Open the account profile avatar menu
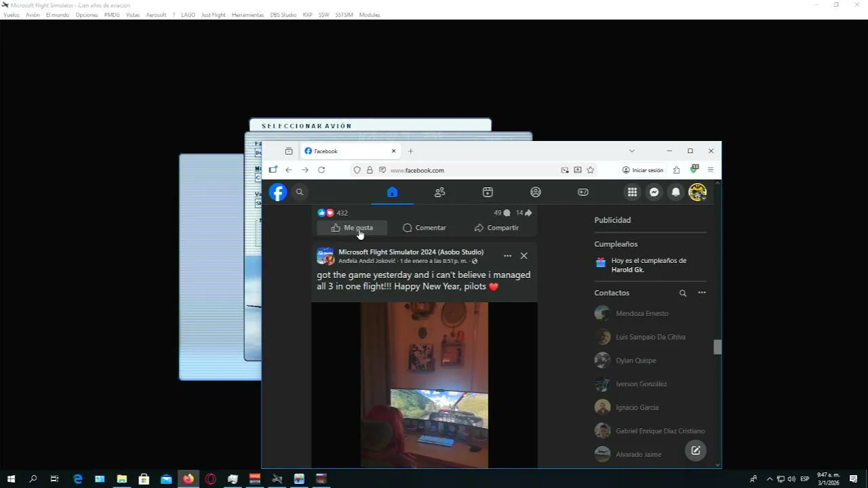Screen dimensions: 868x488 click(697, 192)
